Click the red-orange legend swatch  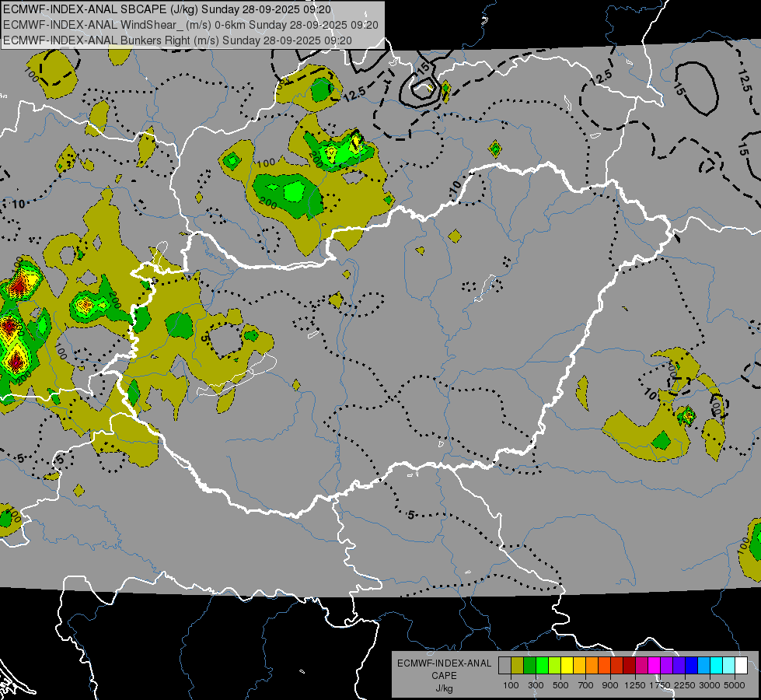(x=604, y=666)
